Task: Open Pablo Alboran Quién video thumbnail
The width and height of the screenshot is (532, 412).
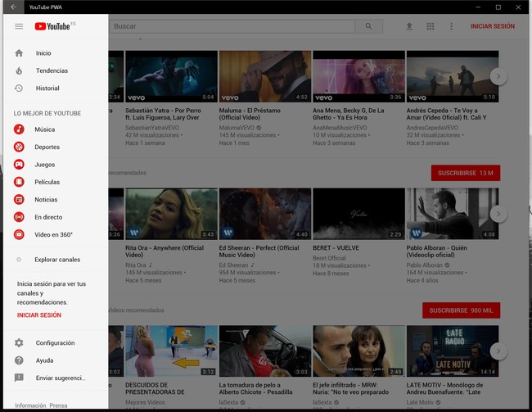Action: coord(453,214)
